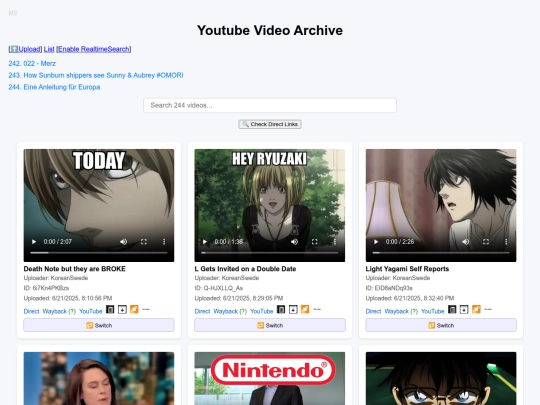The width and height of the screenshot is (540, 405).
Task: Open Direct link for 'Light Yagami Self Reports'
Action: click(373, 311)
